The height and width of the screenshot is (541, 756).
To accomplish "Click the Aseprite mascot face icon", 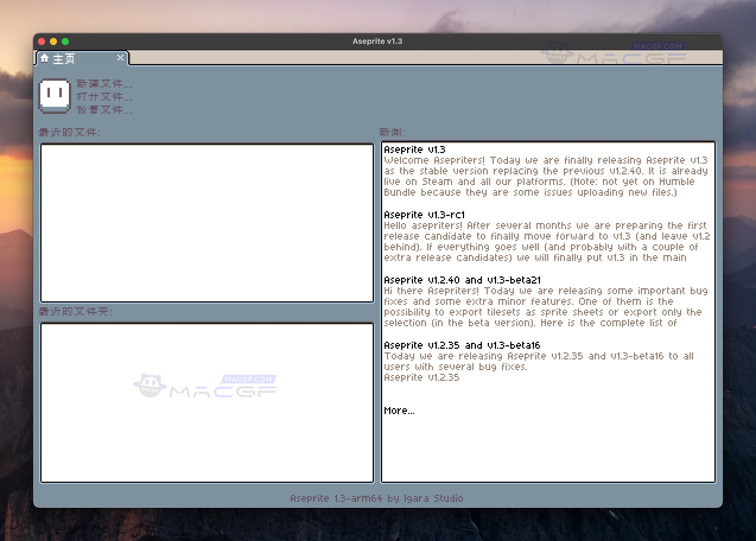I will (x=54, y=96).
